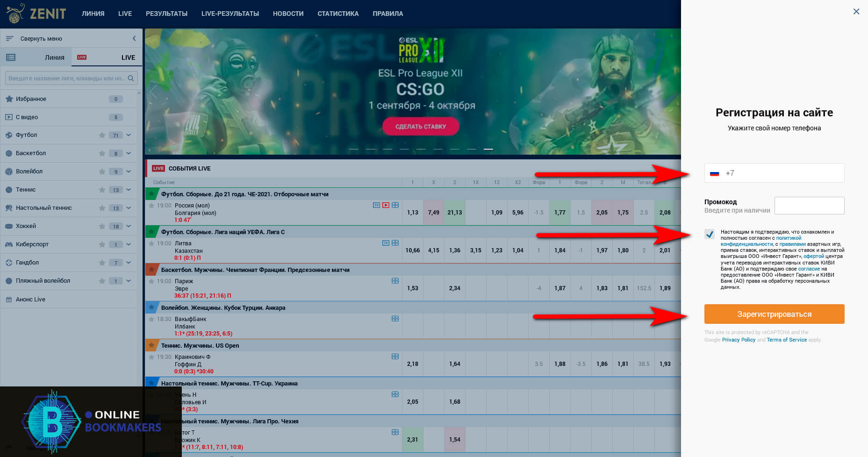Open the Правила menu item

[x=387, y=14]
